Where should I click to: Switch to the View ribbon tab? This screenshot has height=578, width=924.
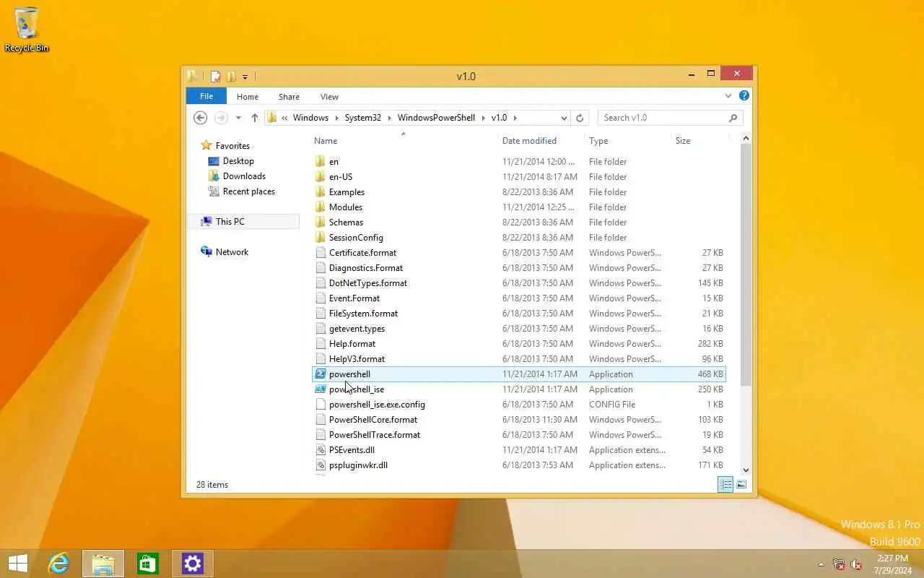click(x=329, y=97)
